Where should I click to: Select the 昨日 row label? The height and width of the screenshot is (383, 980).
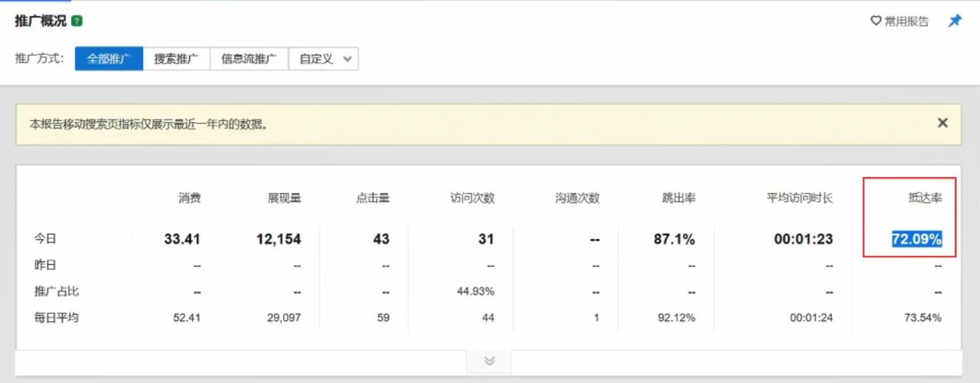(45, 265)
